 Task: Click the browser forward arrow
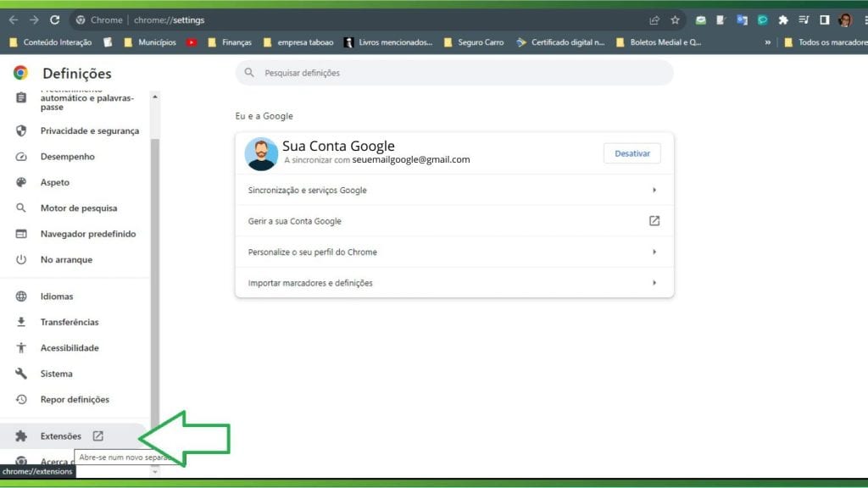pyautogui.click(x=34, y=20)
